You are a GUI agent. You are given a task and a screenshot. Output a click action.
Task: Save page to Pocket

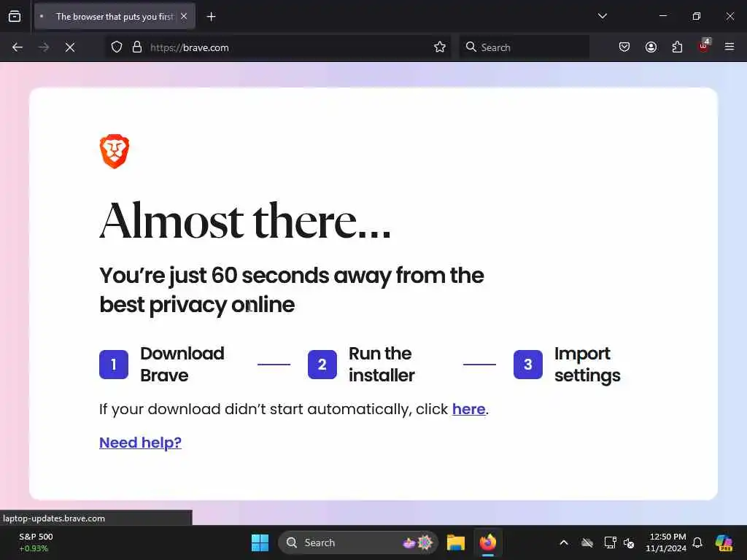(x=624, y=47)
